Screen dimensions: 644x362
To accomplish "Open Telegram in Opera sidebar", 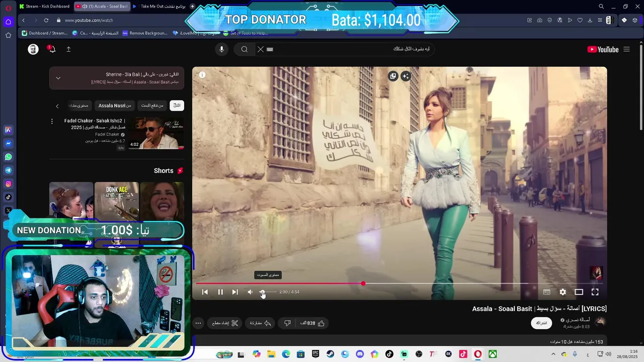I will click(x=8, y=170).
